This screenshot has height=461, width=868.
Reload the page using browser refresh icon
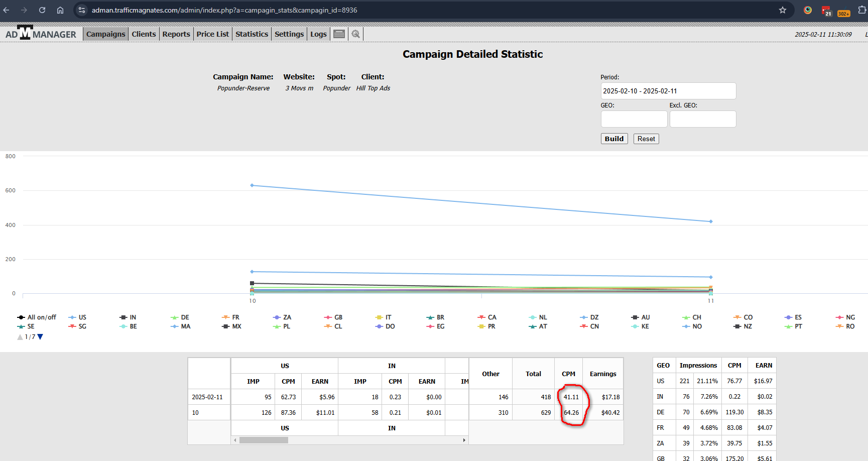(42, 10)
